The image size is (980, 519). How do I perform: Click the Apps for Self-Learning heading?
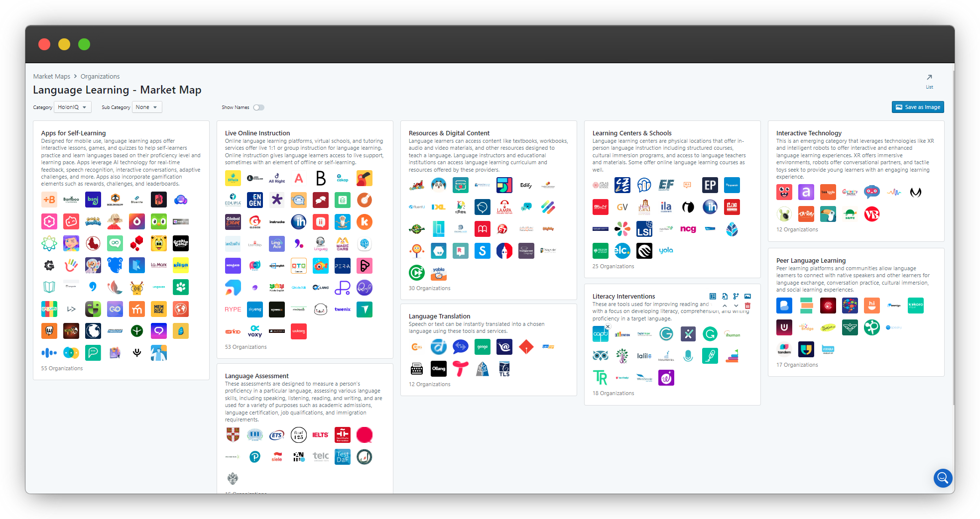(x=73, y=133)
